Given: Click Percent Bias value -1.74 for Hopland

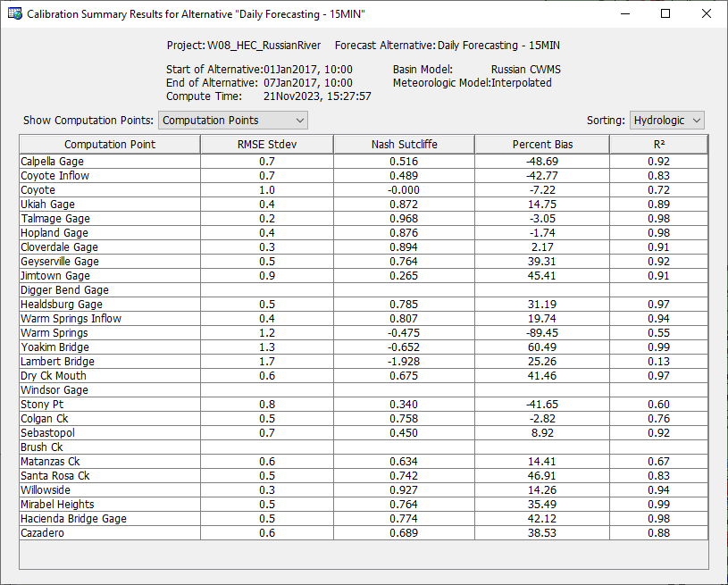Looking at the screenshot, I should point(542,233).
